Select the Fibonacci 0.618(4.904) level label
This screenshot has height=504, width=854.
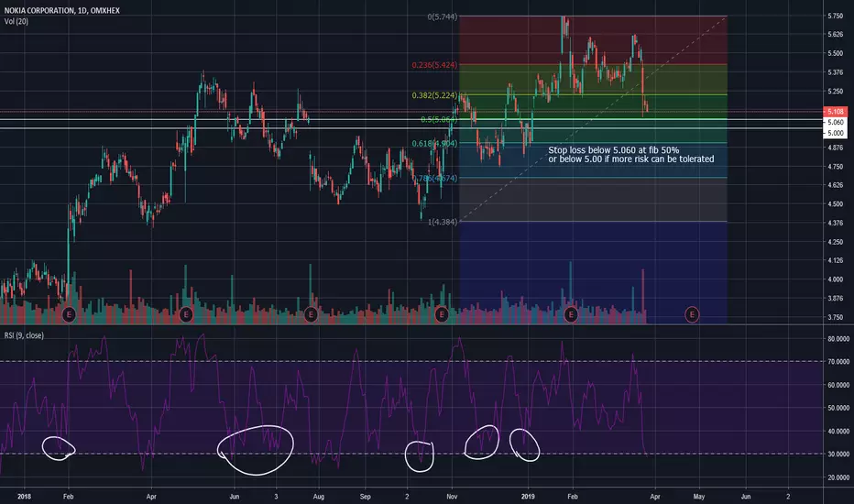(434, 143)
